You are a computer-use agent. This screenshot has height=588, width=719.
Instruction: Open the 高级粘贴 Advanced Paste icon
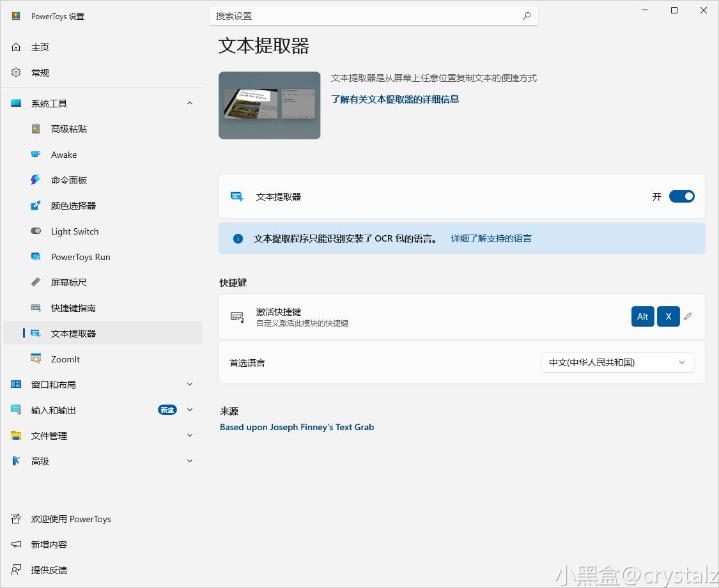(x=36, y=129)
